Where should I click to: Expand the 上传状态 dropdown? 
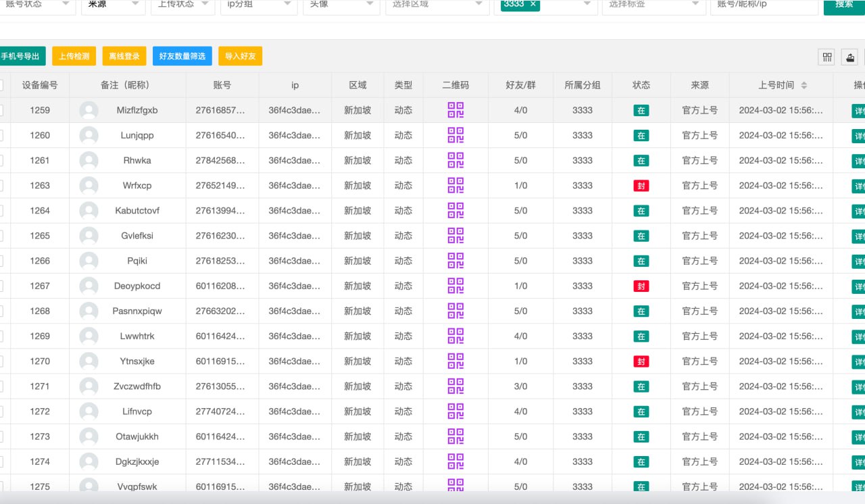183,5
